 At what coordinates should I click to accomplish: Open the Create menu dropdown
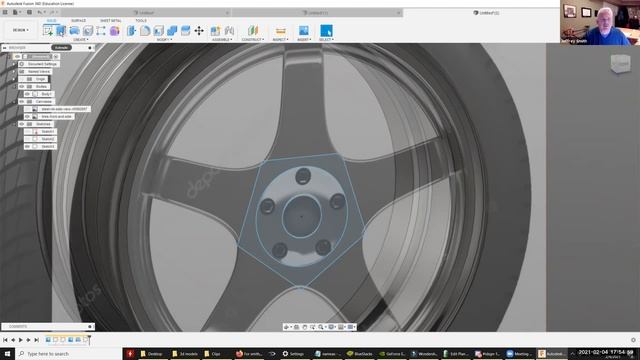(x=80, y=40)
